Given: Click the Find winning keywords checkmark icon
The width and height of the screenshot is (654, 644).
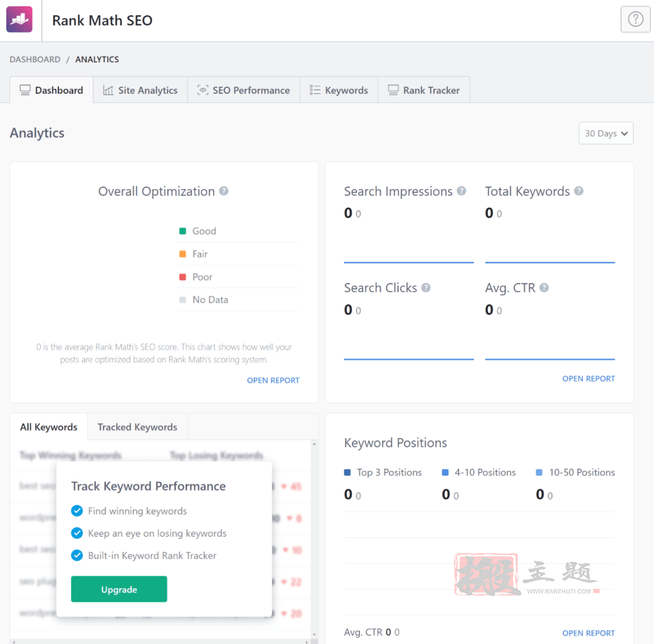Looking at the screenshot, I should (x=77, y=511).
